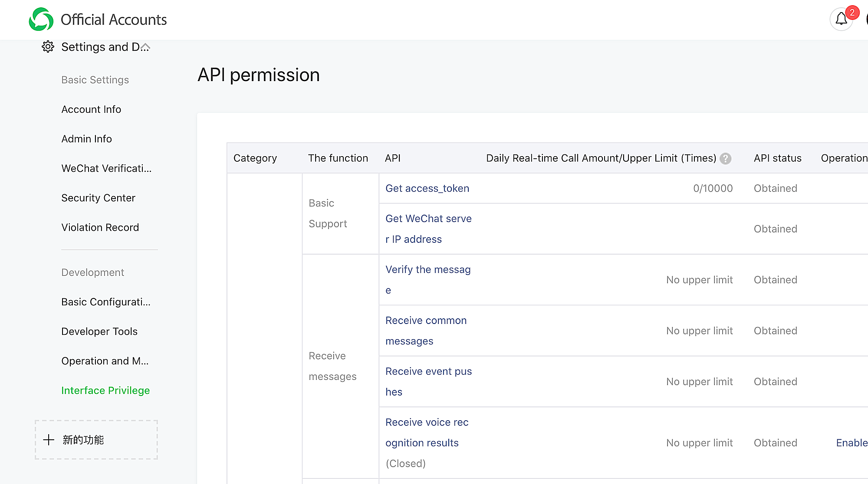
Task: Collapse the Settings and Development section
Action: (145, 47)
